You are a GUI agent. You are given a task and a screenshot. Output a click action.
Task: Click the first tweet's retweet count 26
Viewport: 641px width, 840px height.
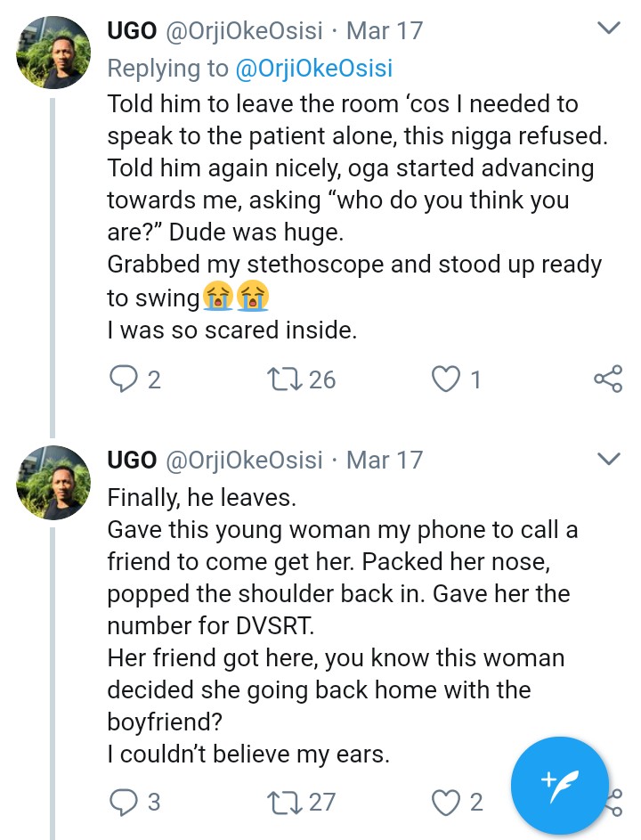click(322, 380)
